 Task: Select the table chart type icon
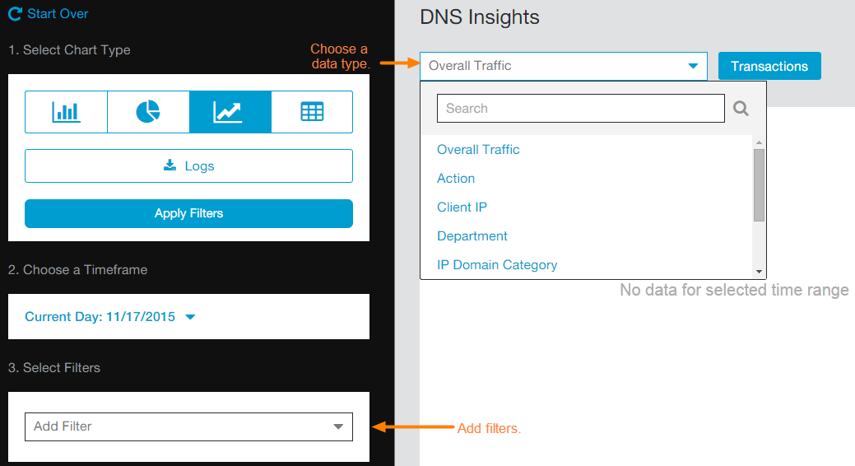pos(312,112)
